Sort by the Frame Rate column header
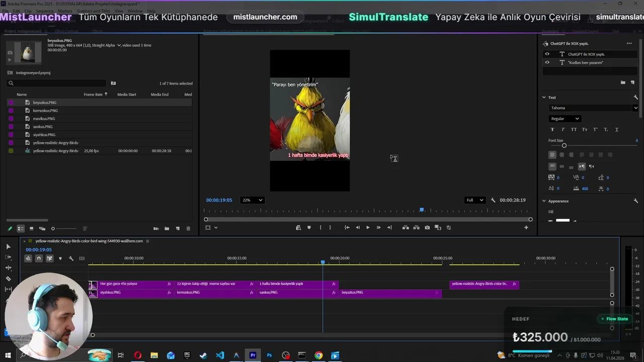The image size is (644, 362). (x=93, y=95)
